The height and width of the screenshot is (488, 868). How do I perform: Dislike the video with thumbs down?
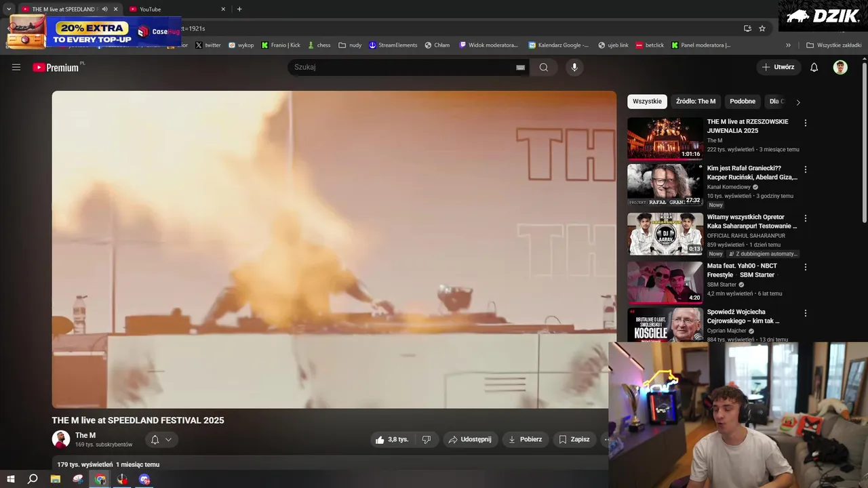point(427,439)
